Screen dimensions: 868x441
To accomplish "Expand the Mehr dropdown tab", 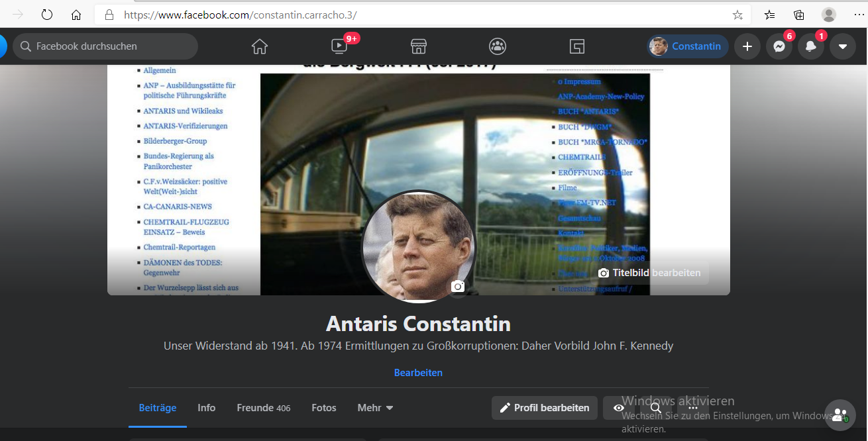I will click(375, 408).
